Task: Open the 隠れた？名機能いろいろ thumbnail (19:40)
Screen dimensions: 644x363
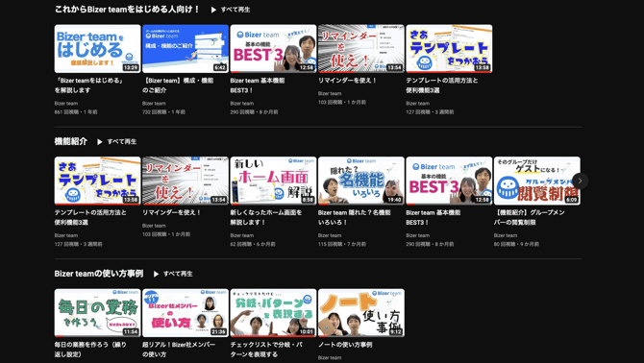Action: [361, 181]
